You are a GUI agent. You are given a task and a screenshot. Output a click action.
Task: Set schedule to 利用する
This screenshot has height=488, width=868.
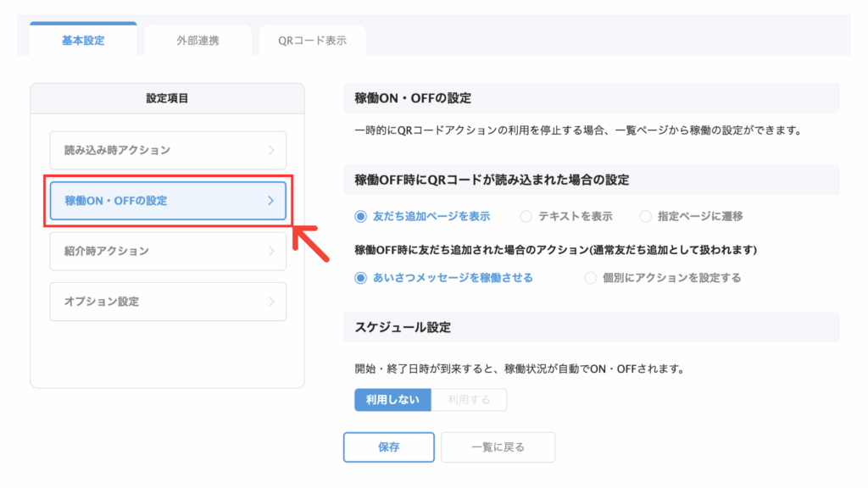point(469,400)
